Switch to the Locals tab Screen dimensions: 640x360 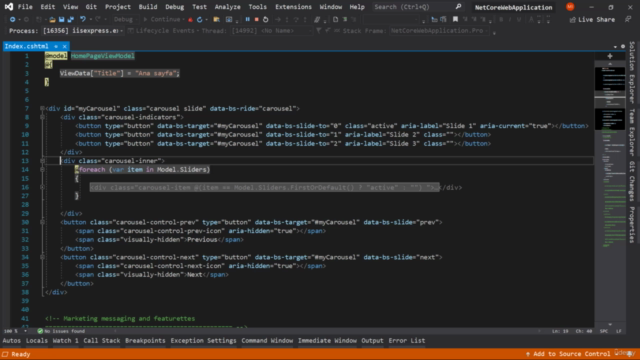pyautogui.click(x=37, y=340)
